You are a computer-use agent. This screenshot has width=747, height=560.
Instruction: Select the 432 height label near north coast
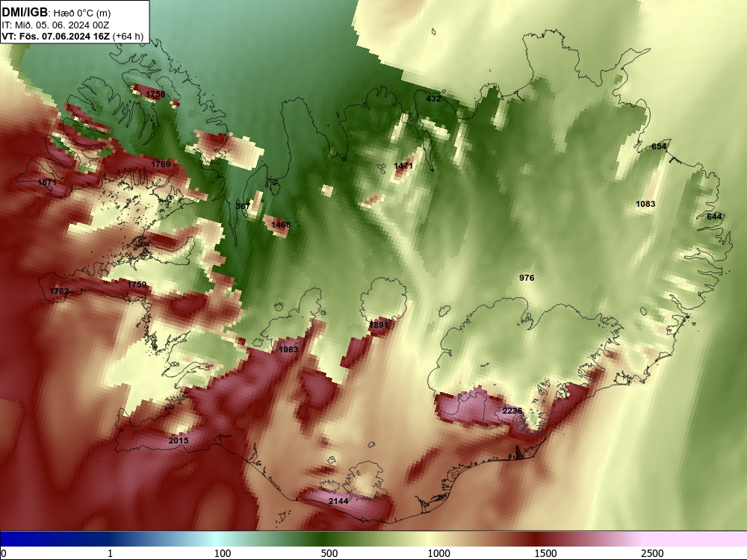(x=433, y=99)
